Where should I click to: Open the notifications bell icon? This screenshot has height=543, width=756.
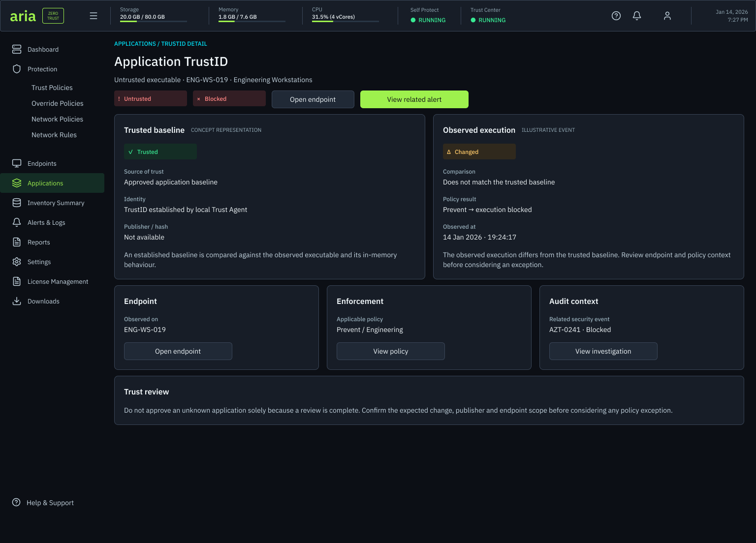click(637, 16)
